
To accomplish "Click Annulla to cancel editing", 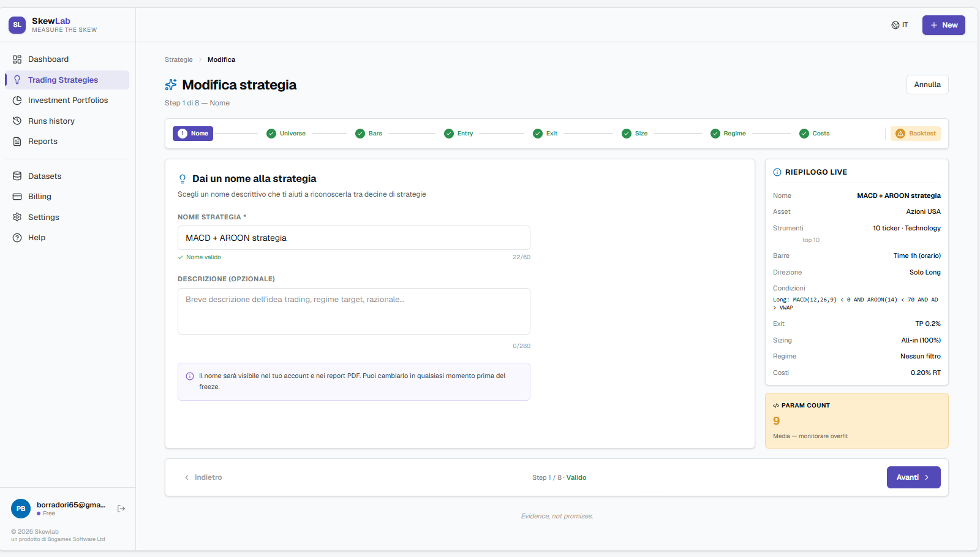I will point(927,85).
